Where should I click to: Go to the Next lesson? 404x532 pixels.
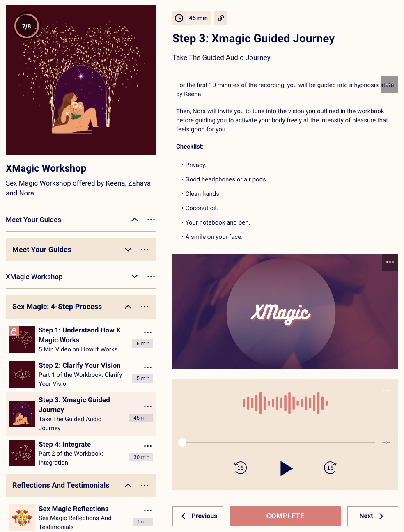click(x=373, y=516)
